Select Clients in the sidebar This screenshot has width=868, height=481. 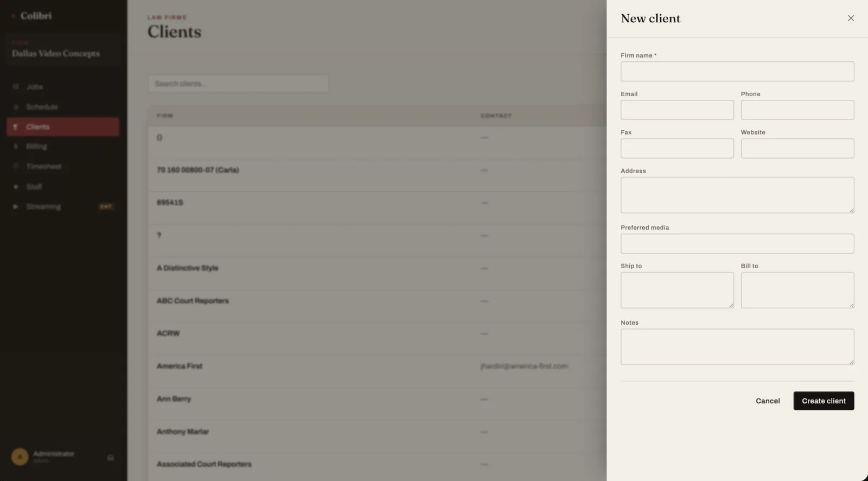click(x=63, y=126)
